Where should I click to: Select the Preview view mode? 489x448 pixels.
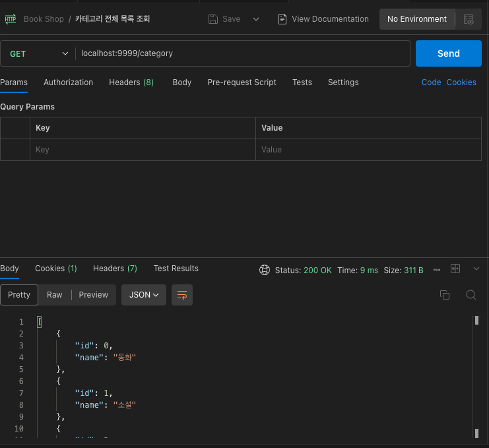[93, 295]
